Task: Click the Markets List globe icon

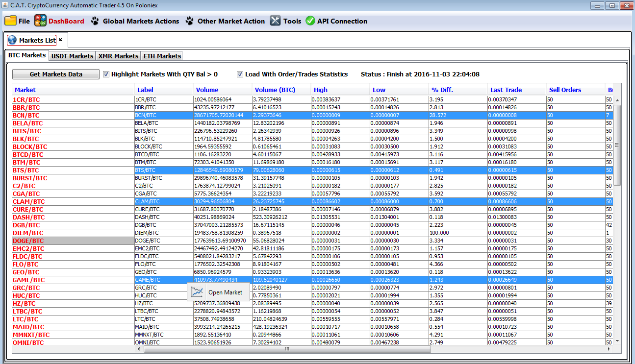Action: coord(12,40)
